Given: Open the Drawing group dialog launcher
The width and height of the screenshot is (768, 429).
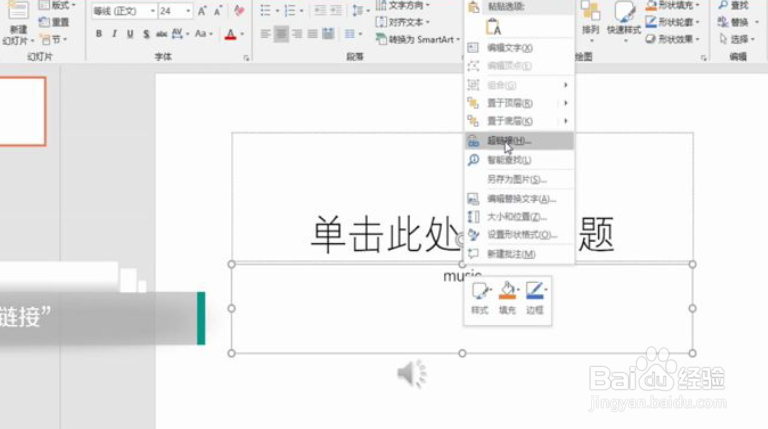Looking at the screenshot, I should pyautogui.click(x=704, y=58).
